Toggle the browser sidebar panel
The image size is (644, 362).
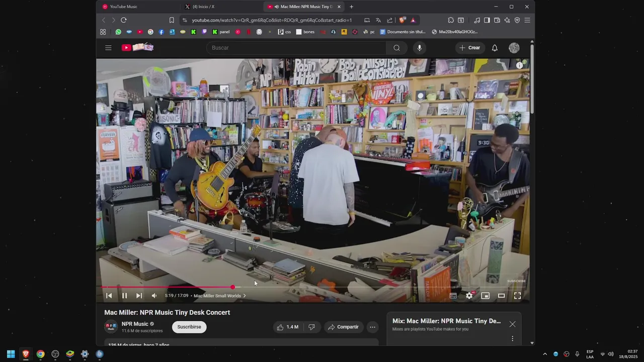(x=487, y=20)
